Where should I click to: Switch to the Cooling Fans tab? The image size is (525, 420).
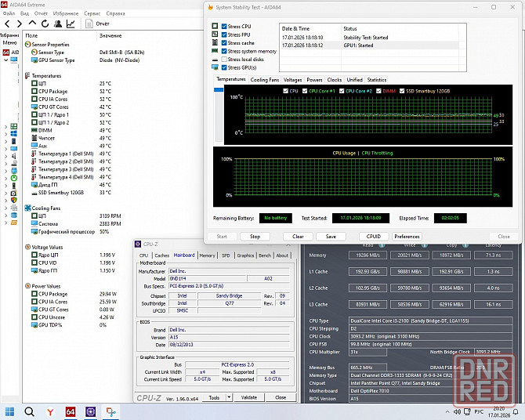(264, 80)
